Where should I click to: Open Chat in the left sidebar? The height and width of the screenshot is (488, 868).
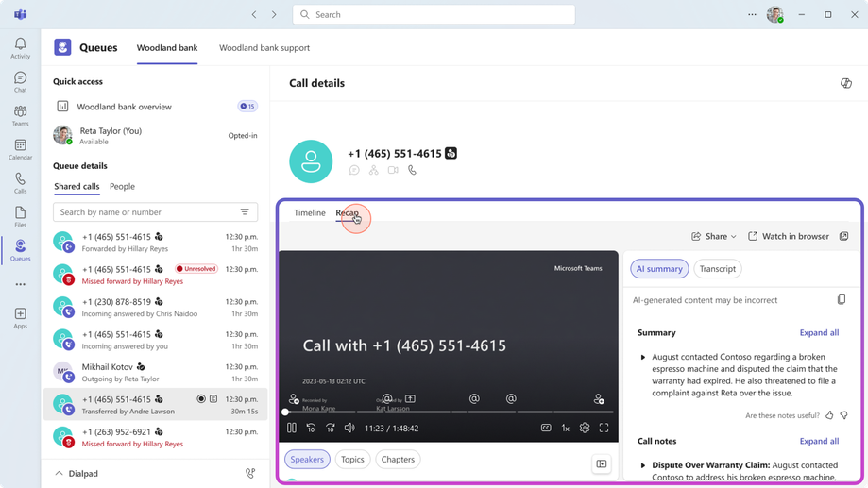[x=21, y=82]
